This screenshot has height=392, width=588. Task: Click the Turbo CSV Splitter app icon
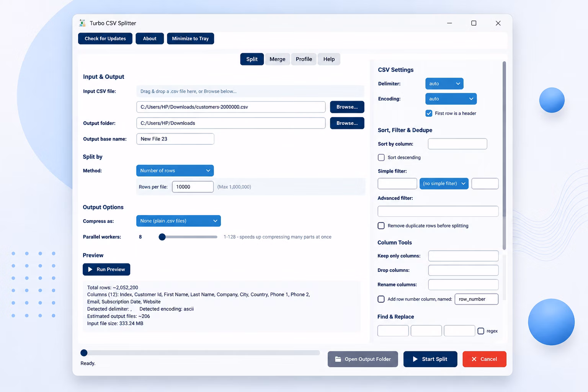[82, 23]
